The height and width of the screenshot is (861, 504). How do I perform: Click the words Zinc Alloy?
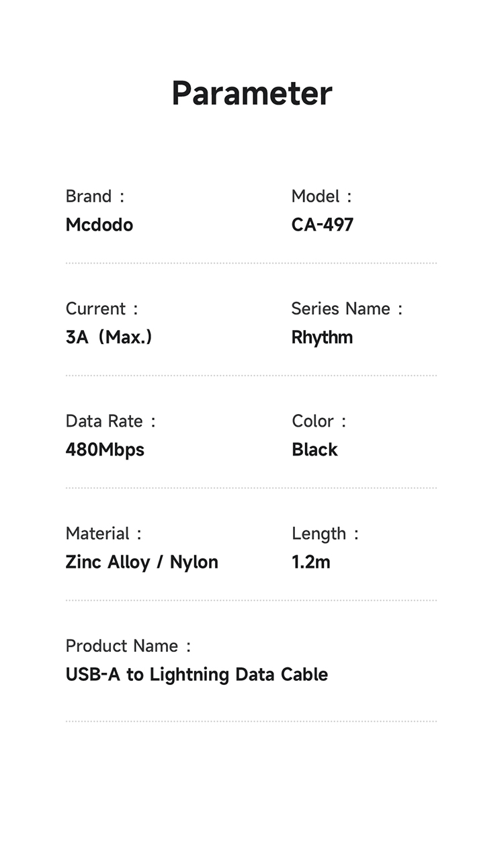[x=108, y=562]
